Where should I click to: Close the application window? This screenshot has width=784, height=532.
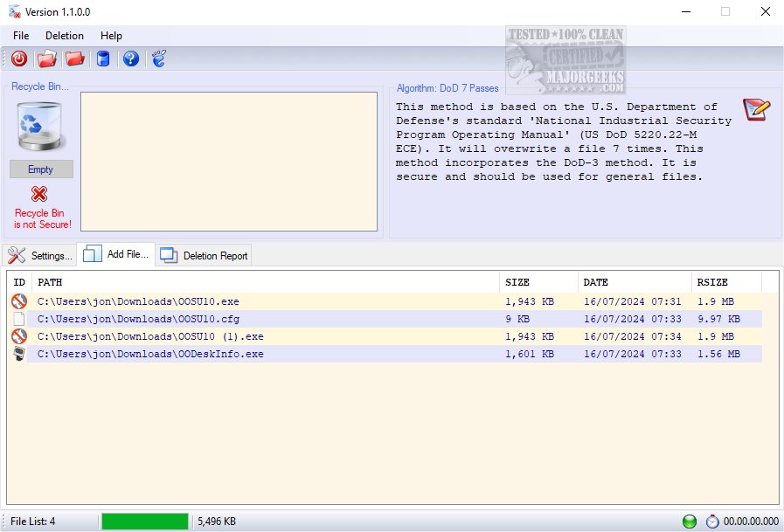point(765,11)
